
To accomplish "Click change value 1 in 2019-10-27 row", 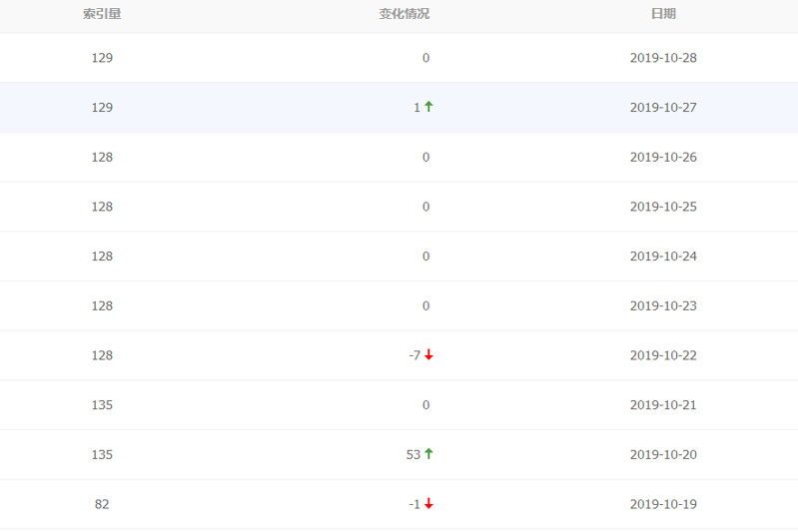I will coord(416,108).
